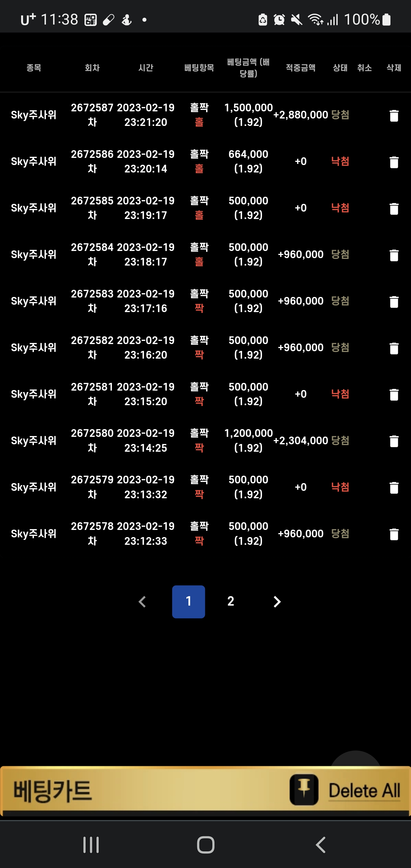The image size is (411, 868).
Task: Delete the bet for round 2672583
Action: [394, 302]
